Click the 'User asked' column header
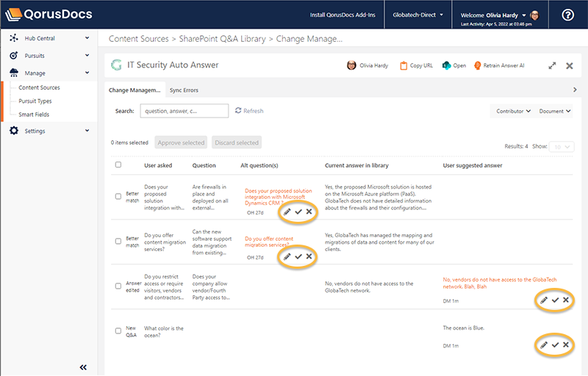Viewport: 588px width, 376px height. 158,165
